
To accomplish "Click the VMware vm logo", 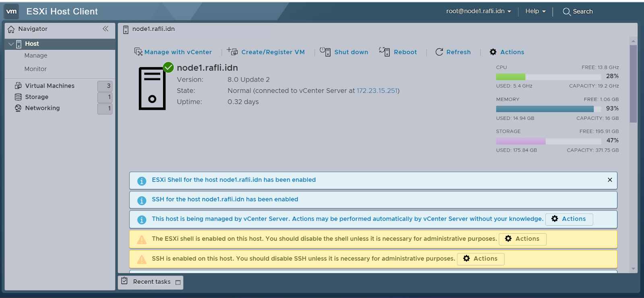I will 12,11.
